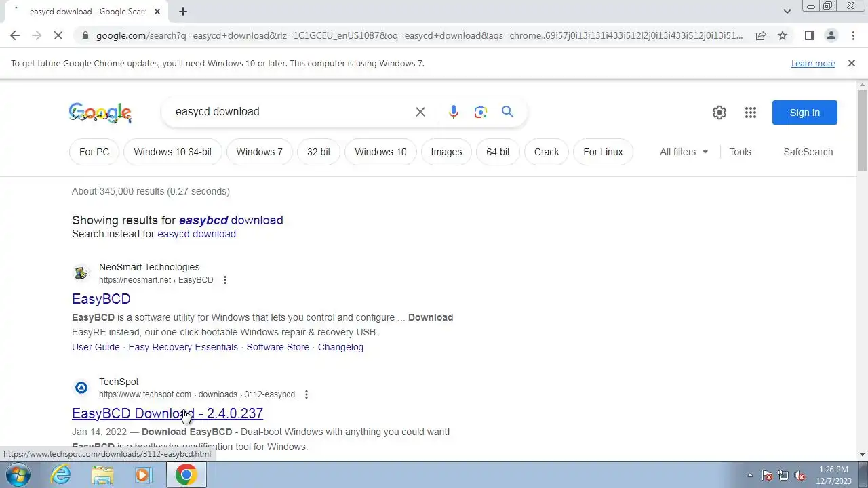Screen dimensions: 868x488
Task: Clear the search box text
Action: 420,112
